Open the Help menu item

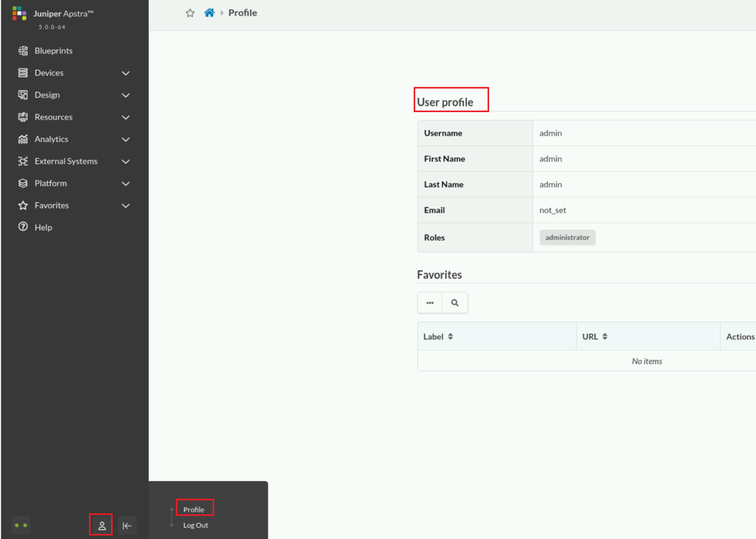(43, 227)
